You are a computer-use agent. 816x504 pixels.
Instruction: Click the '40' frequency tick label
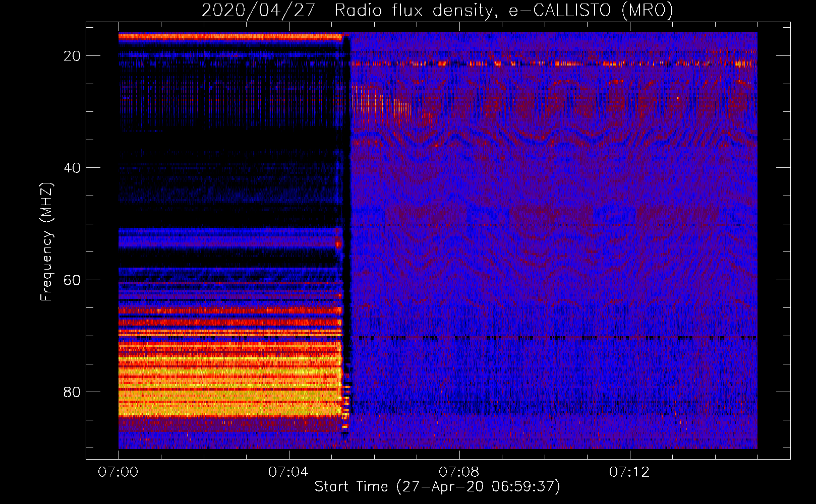click(72, 168)
